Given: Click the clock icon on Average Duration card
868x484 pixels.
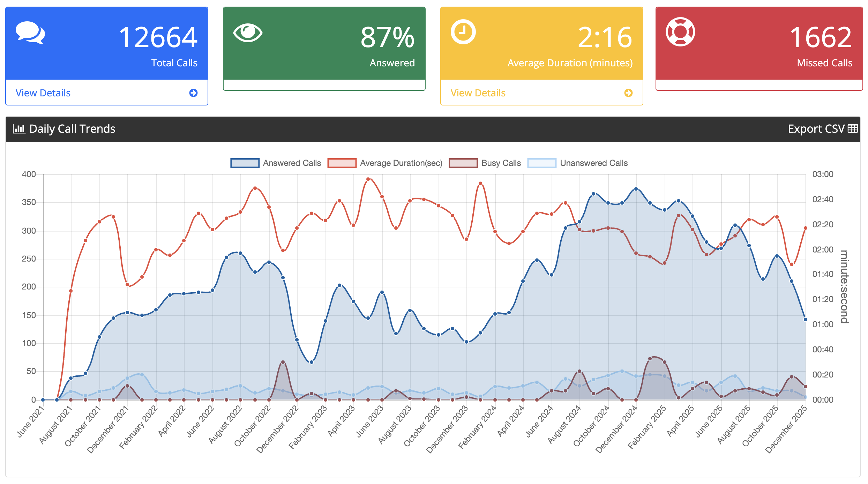Looking at the screenshot, I should point(463,32).
